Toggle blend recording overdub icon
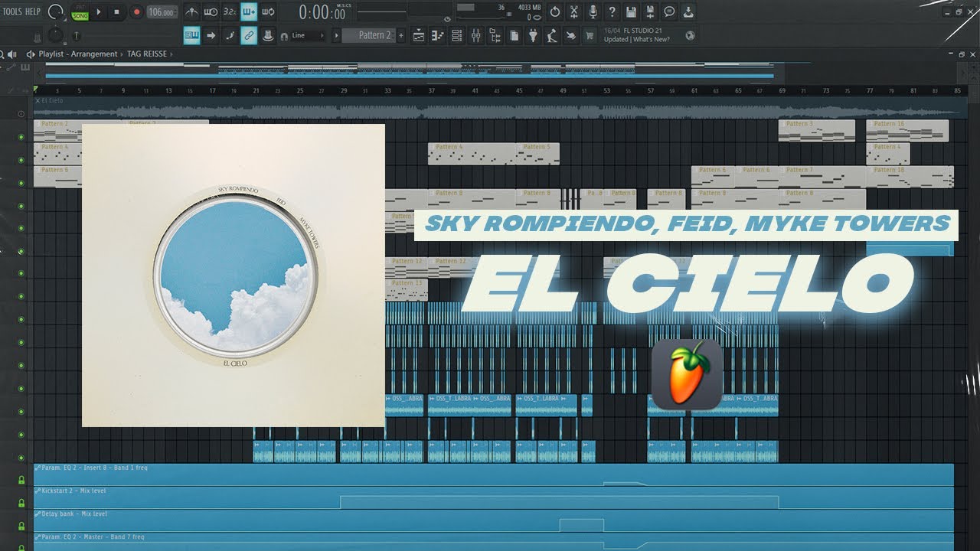 [249, 11]
